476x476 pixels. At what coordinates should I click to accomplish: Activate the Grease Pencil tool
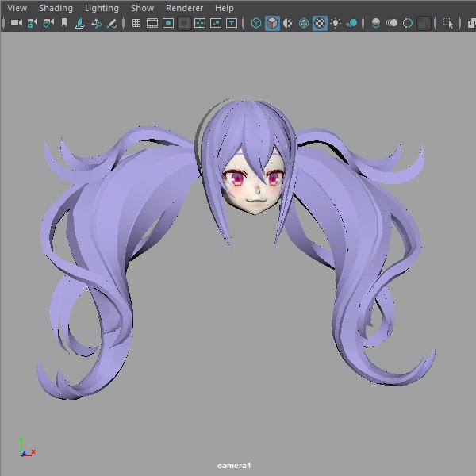pos(112,23)
